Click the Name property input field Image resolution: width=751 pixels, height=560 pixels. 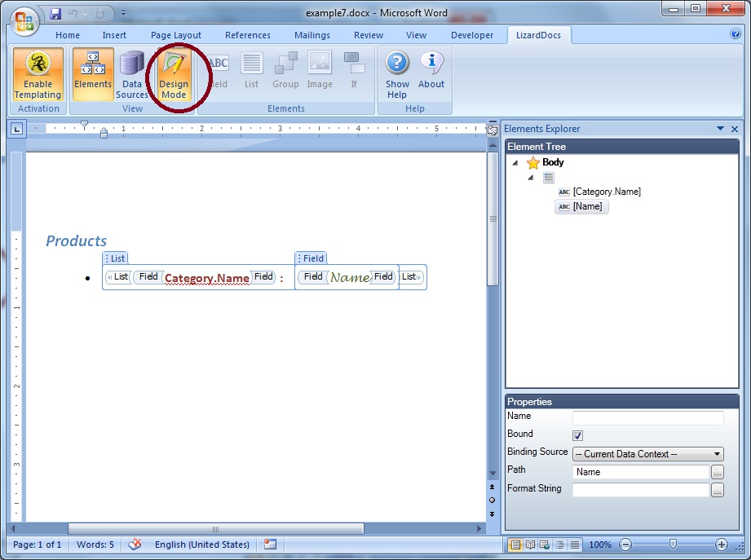click(647, 417)
